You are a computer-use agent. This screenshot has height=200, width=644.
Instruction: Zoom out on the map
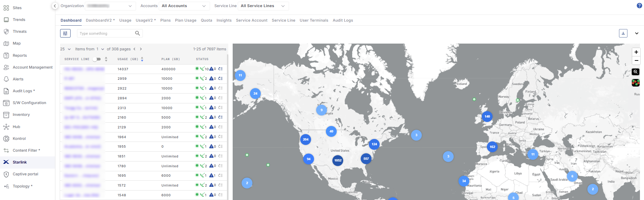coord(636,60)
